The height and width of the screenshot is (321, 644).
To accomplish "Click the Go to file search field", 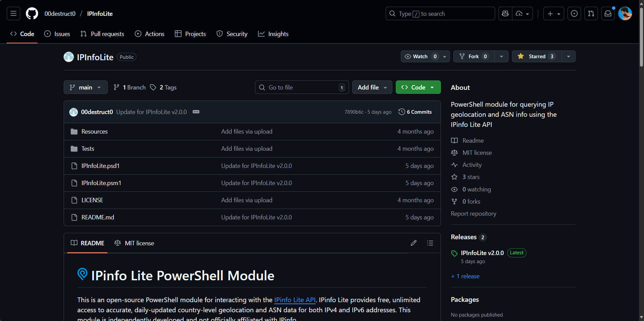I will (x=302, y=87).
